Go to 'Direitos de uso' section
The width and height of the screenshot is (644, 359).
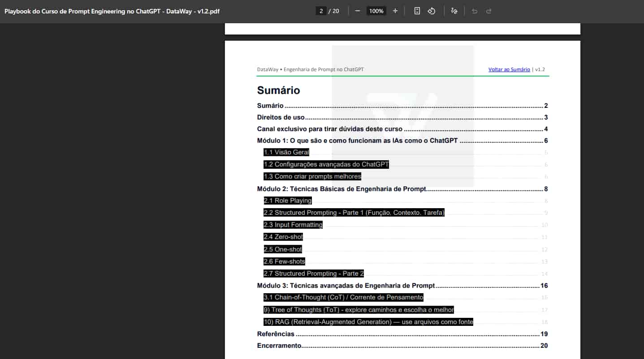click(281, 118)
